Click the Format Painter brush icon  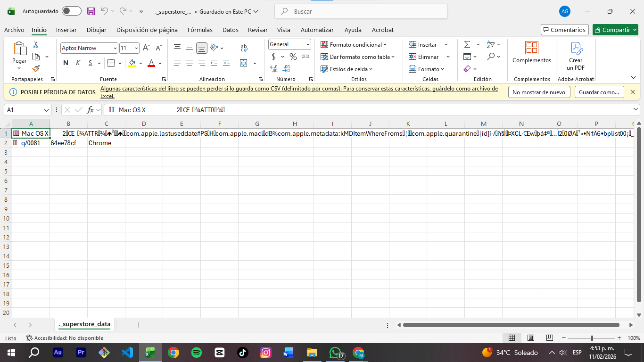36,68
